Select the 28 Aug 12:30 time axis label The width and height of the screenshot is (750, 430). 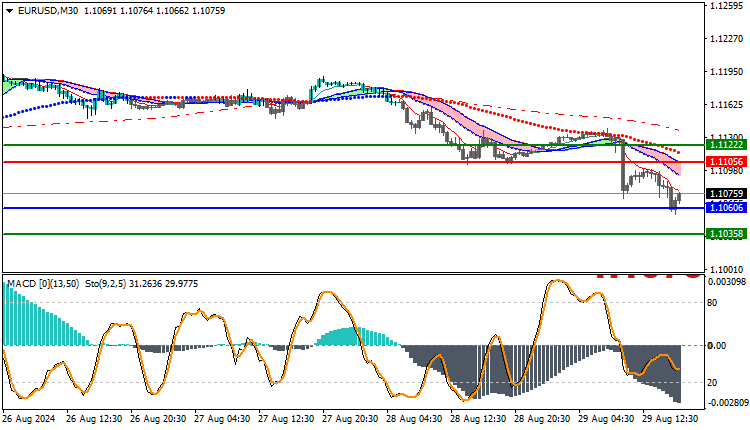[x=478, y=419]
